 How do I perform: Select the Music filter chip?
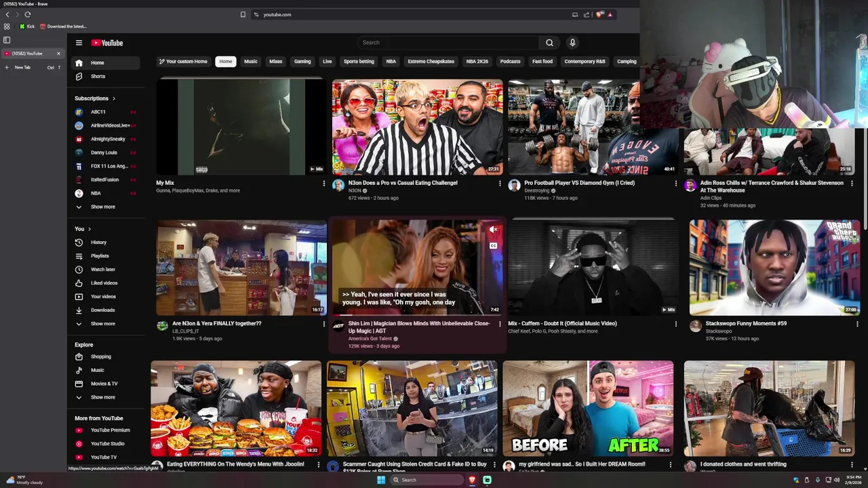pos(251,61)
